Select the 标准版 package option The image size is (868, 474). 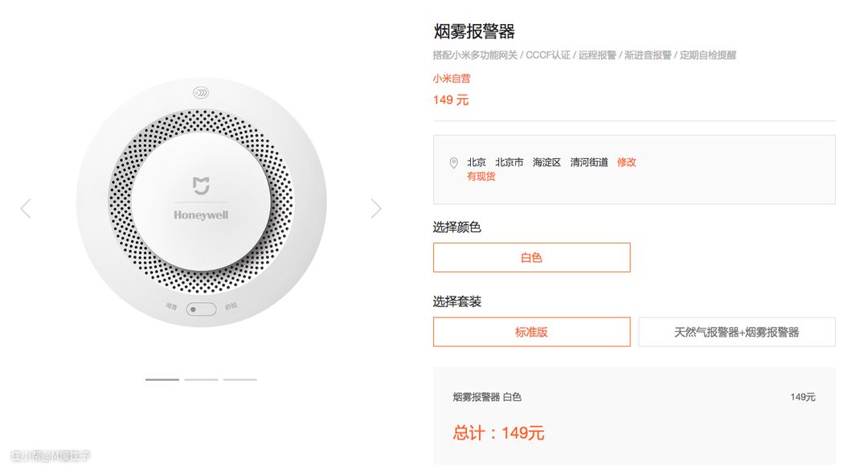531,332
